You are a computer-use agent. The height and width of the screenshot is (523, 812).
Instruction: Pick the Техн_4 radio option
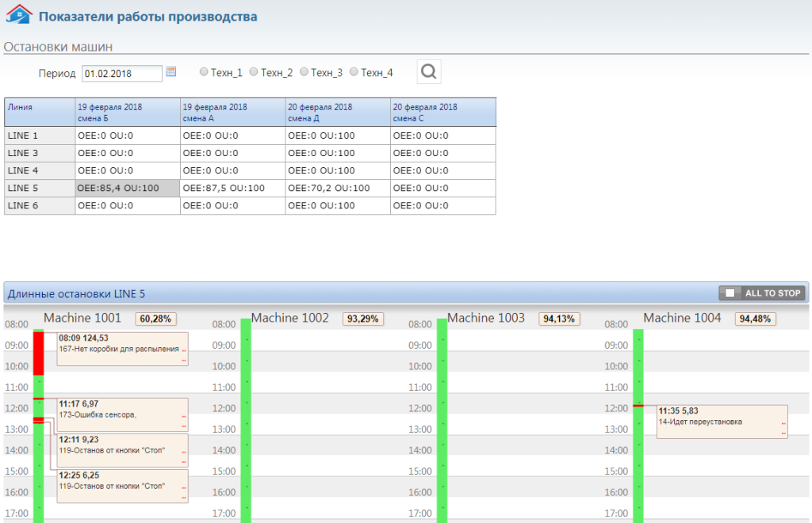(x=354, y=72)
